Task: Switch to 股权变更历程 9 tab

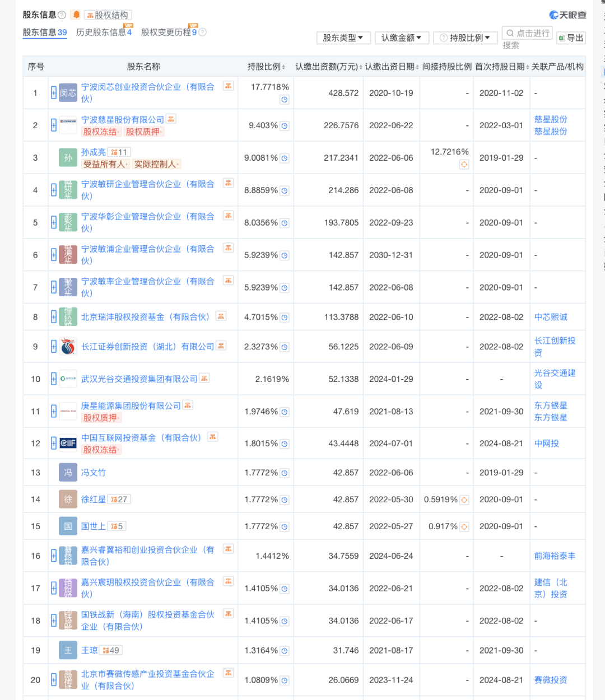Action: [169, 32]
